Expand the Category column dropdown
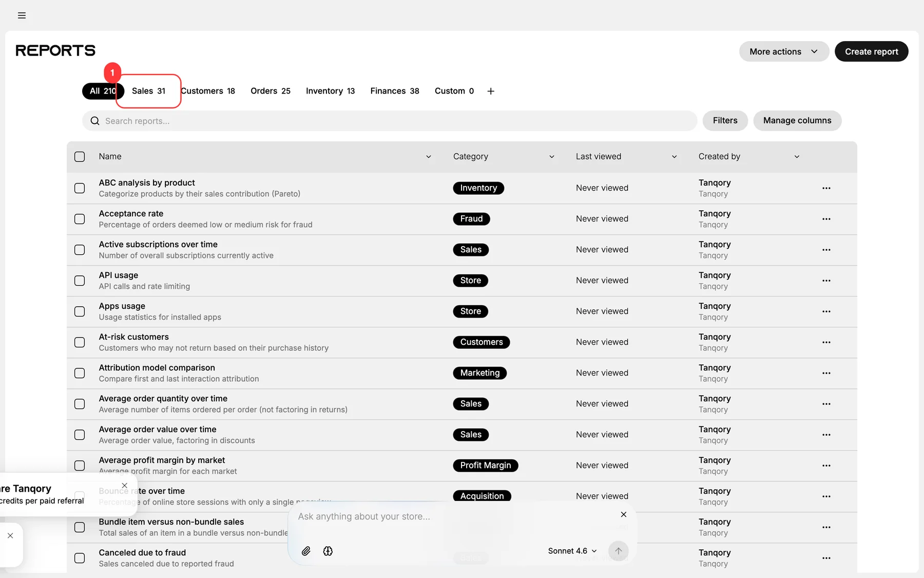The height and width of the screenshot is (578, 924). point(552,157)
